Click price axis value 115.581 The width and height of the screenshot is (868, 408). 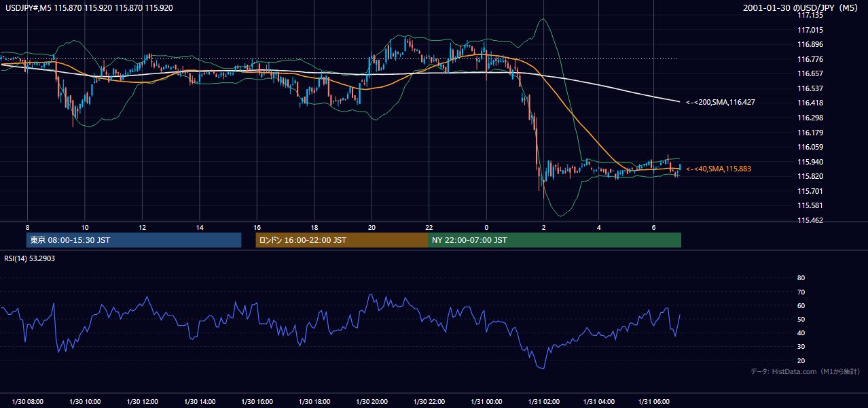[x=810, y=205]
